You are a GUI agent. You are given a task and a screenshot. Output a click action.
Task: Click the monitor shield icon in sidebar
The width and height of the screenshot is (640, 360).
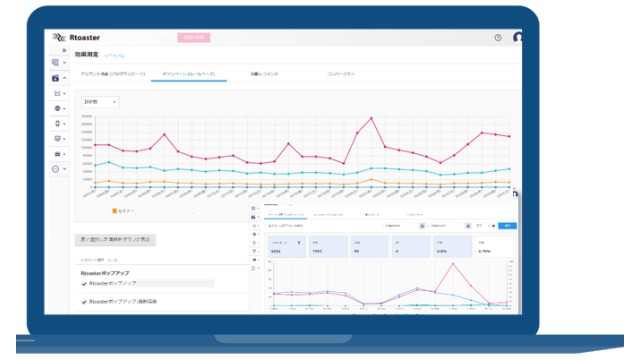coord(57,139)
